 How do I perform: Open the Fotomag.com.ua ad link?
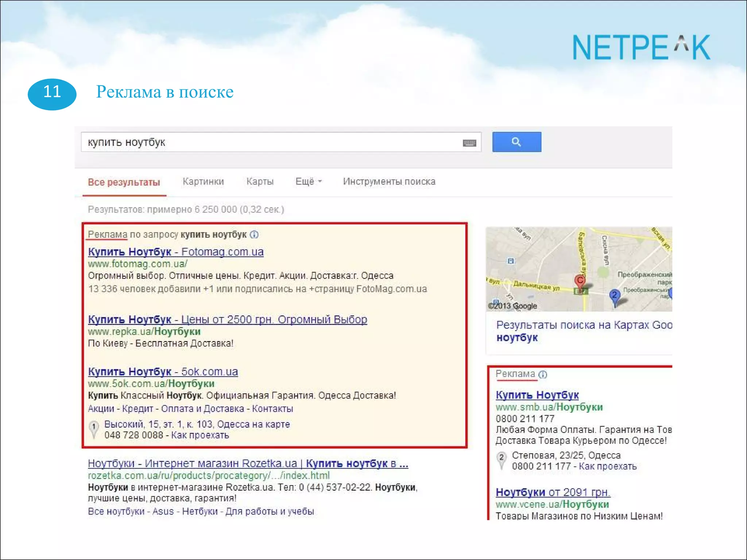175,252
